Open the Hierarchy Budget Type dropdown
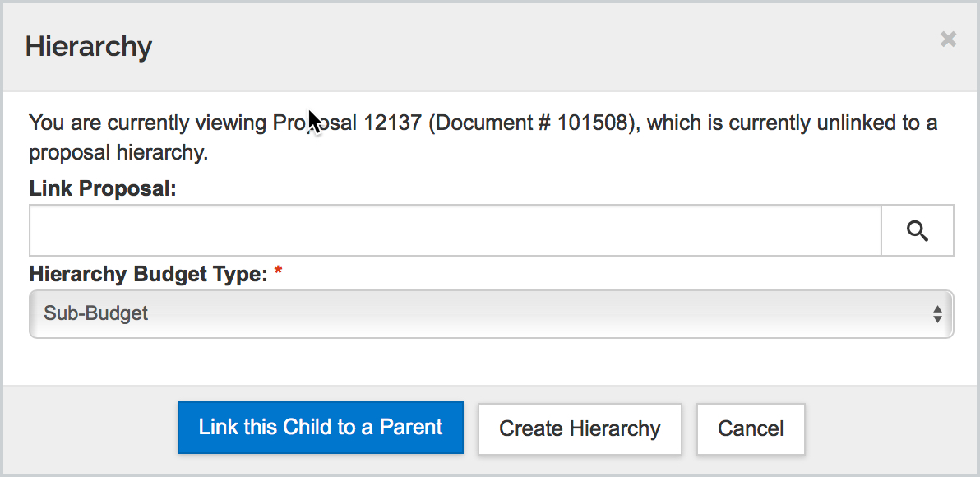Viewport: 980px width, 477px height. pyautogui.click(x=491, y=313)
